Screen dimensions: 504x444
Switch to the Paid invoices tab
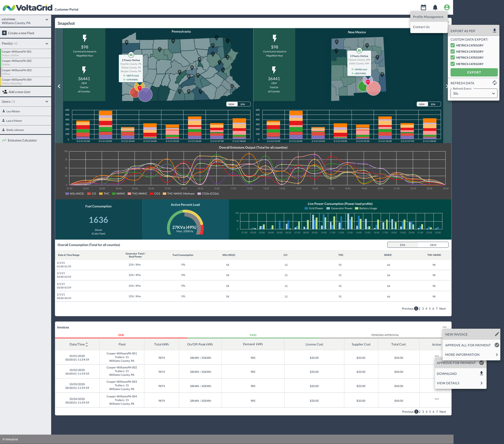[253, 335]
